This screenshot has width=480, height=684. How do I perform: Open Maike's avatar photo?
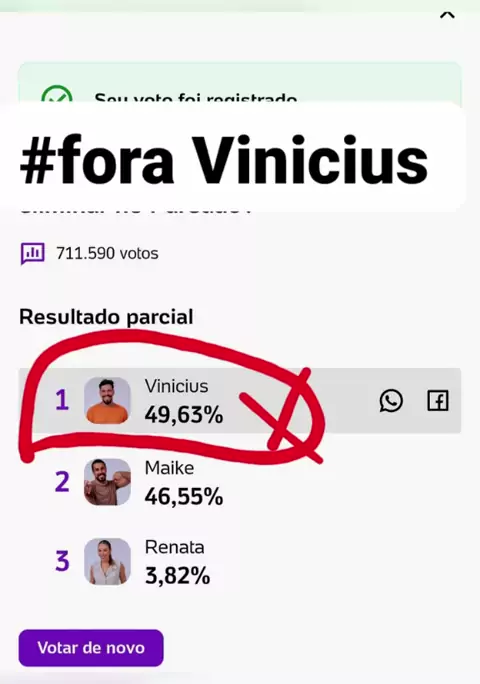(107, 482)
